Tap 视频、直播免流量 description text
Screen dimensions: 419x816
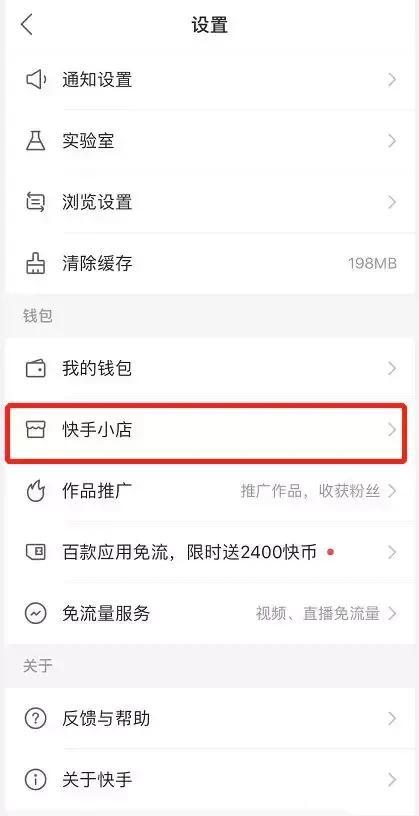[x=318, y=614]
